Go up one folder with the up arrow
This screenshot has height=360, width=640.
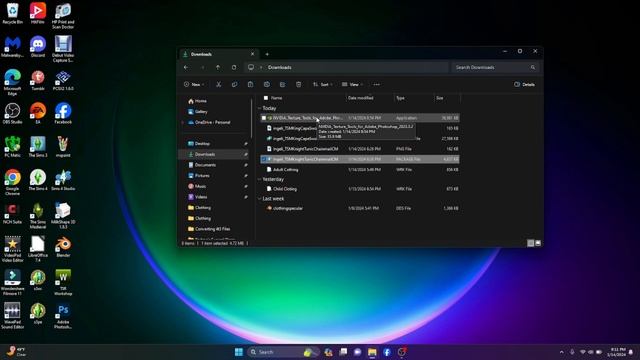pos(218,67)
